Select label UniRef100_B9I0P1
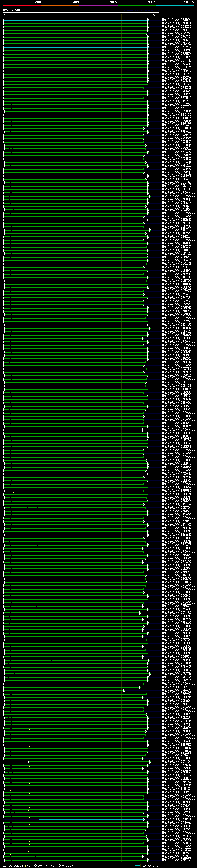197x868 pixels. [176, 57]
